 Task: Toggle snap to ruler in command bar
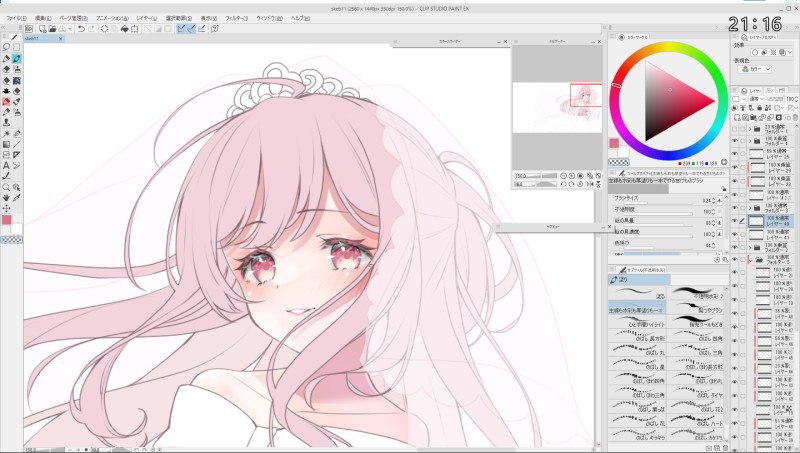(181, 29)
